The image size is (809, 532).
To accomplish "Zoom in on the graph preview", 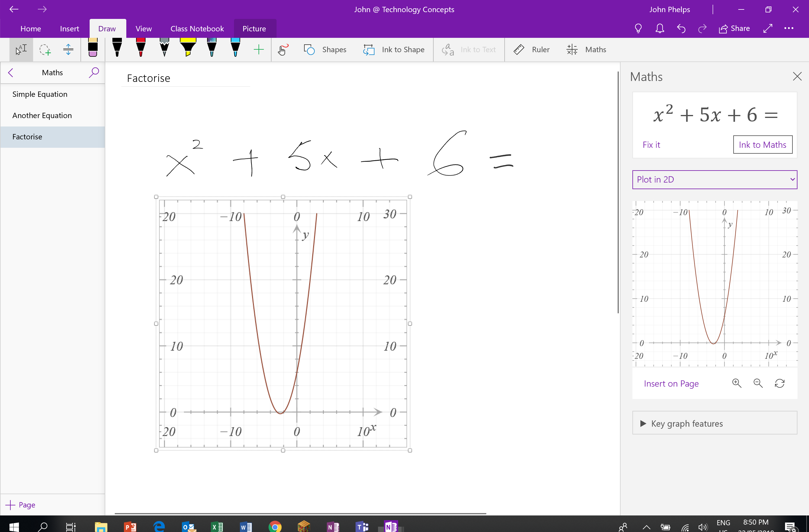I will click(x=736, y=383).
